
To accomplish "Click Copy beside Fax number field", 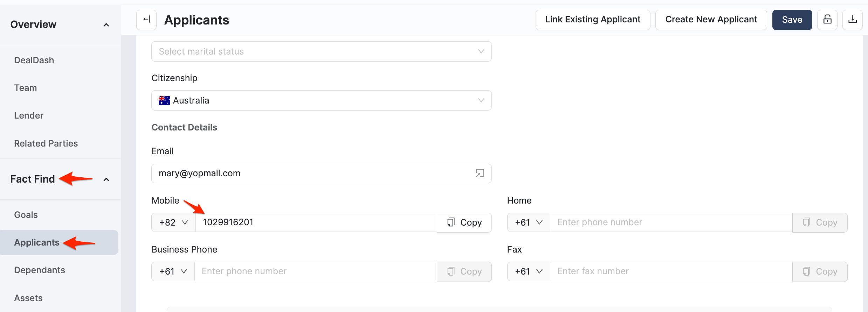I will pyautogui.click(x=820, y=271).
